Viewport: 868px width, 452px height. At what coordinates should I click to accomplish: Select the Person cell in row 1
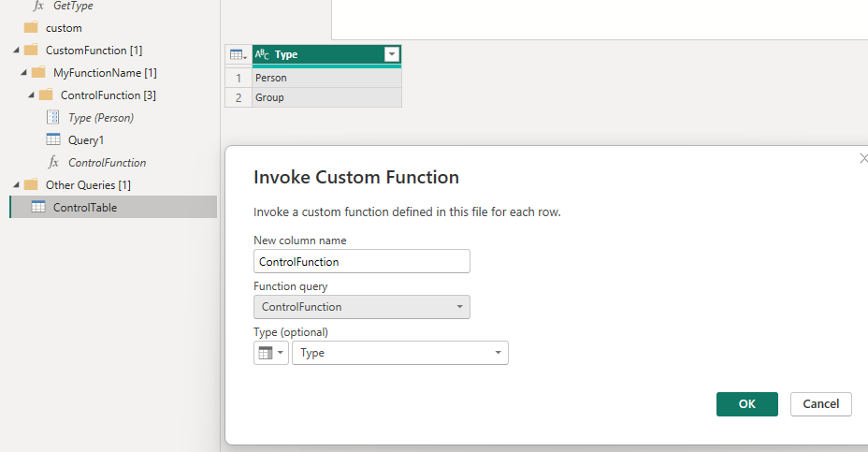pyautogui.click(x=325, y=78)
